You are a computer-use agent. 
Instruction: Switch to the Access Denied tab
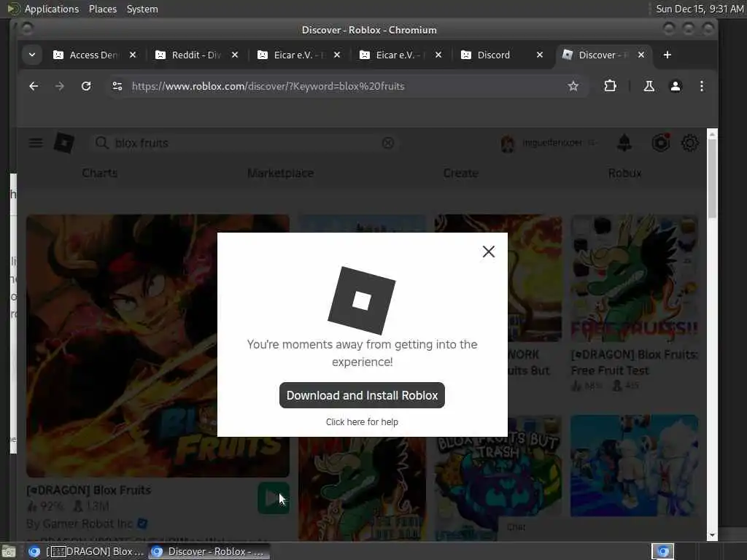pos(94,55)
